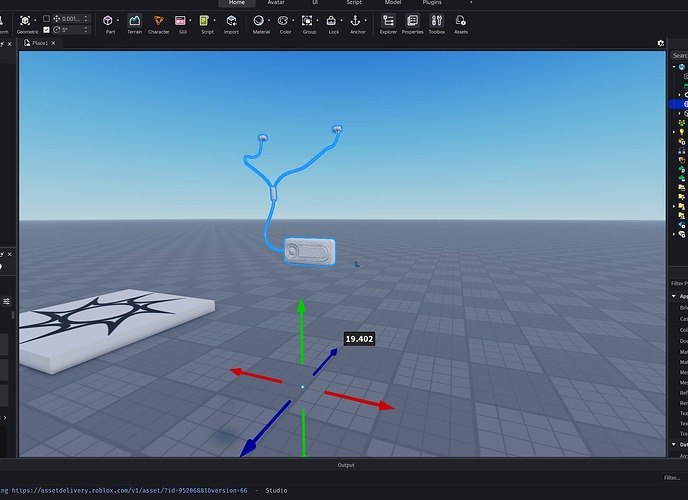Click the rotate snap stepper arrows
This screenshot has width=688, height=500.
click(x=86, y=30)
